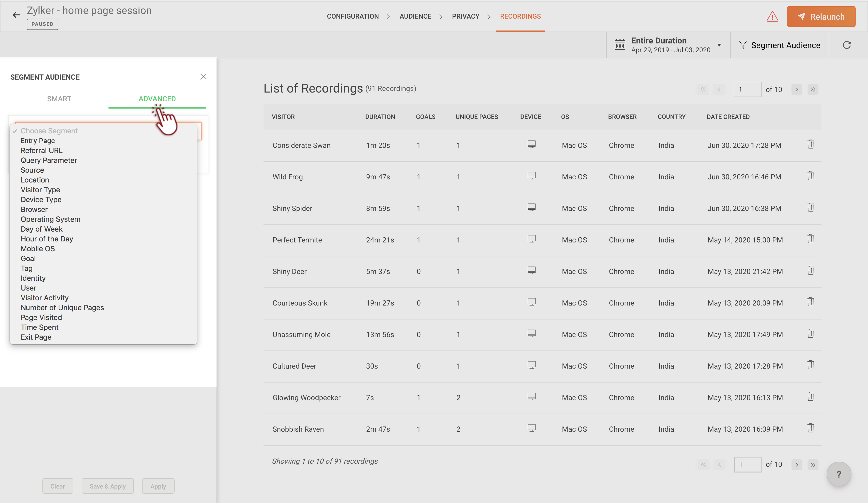Delete the Snobbish Raven recording

(810, 428)
